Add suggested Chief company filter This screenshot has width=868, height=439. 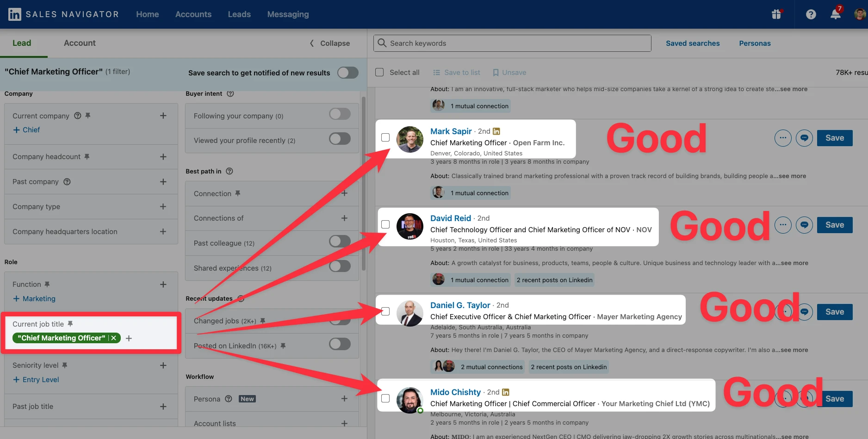[26, 130]
